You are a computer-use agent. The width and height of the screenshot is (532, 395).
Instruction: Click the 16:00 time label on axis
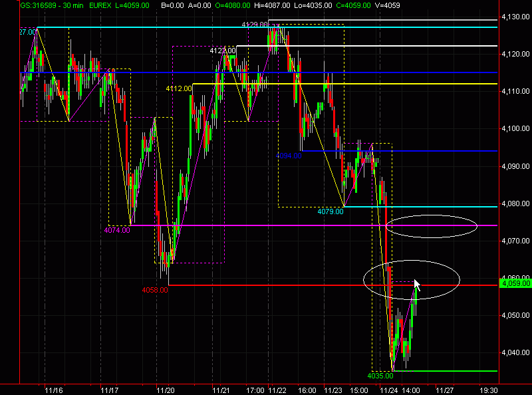307,390
